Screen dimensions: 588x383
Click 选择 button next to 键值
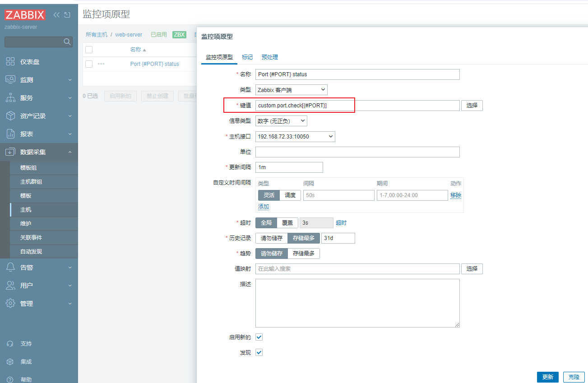click(472, 106)
